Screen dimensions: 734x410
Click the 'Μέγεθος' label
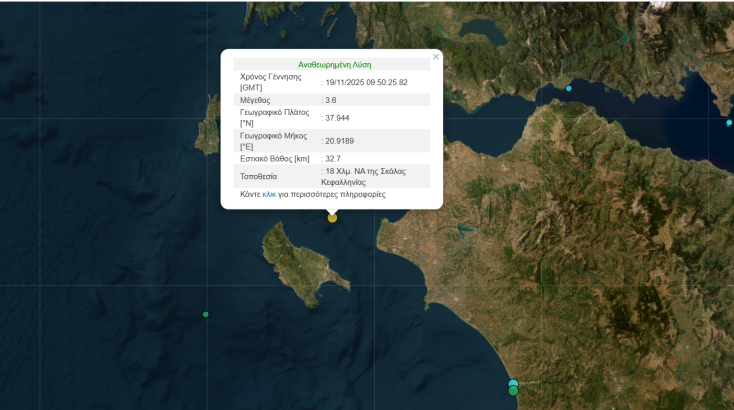(255, 100)
